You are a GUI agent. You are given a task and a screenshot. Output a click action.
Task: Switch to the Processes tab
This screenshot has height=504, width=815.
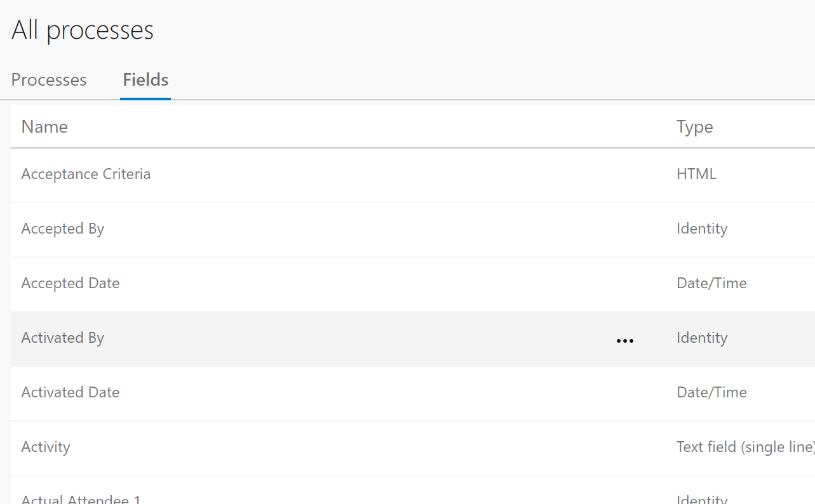(x=49, y=80)
